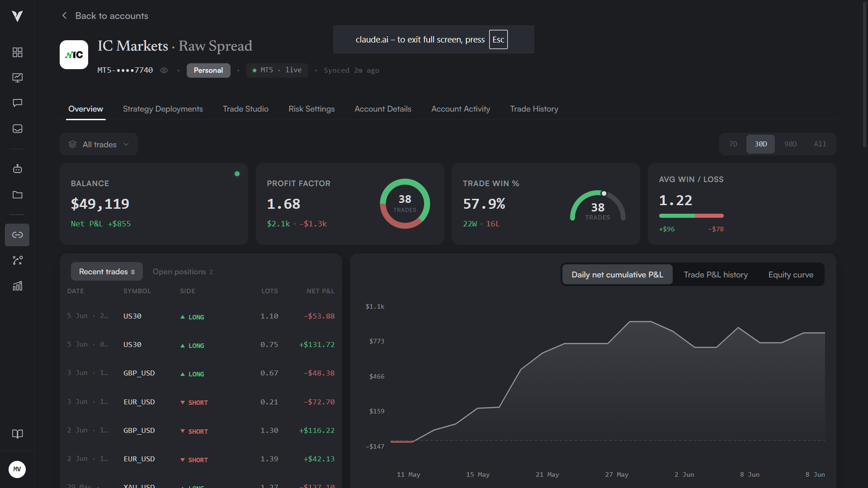Select the 30D time range
The image size is (868, 488).
pyautogui.click(x=760, y=144)
